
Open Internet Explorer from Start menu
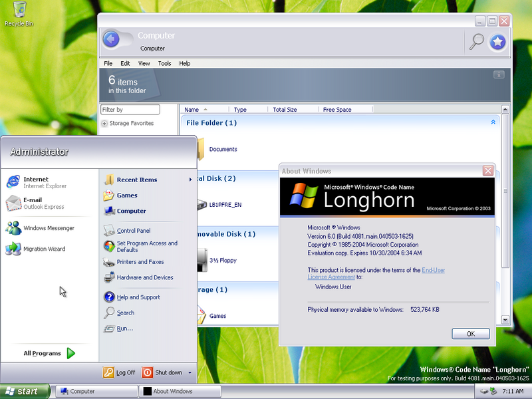(36, 182)
